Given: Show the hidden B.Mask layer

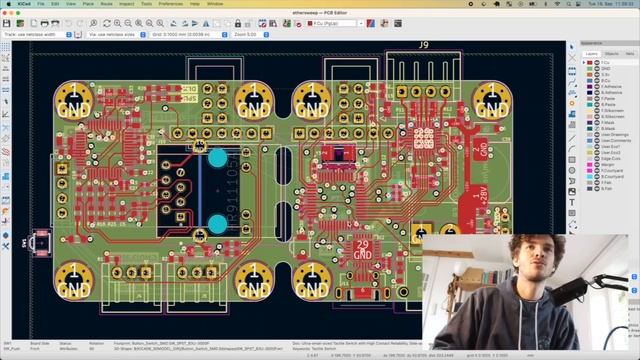Looking at the screenshot, I should [597, 129].
